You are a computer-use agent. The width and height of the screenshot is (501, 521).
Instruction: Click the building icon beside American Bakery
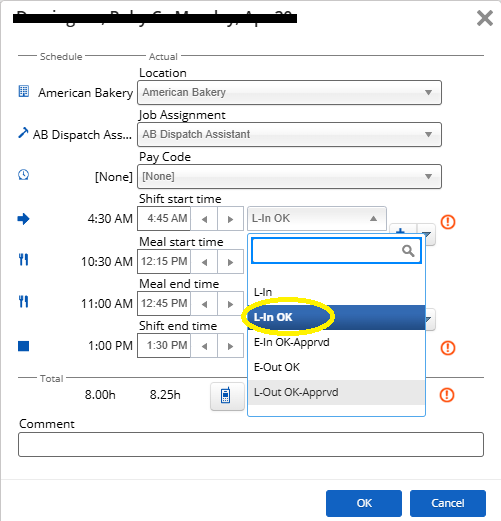(x=24, y=91)
